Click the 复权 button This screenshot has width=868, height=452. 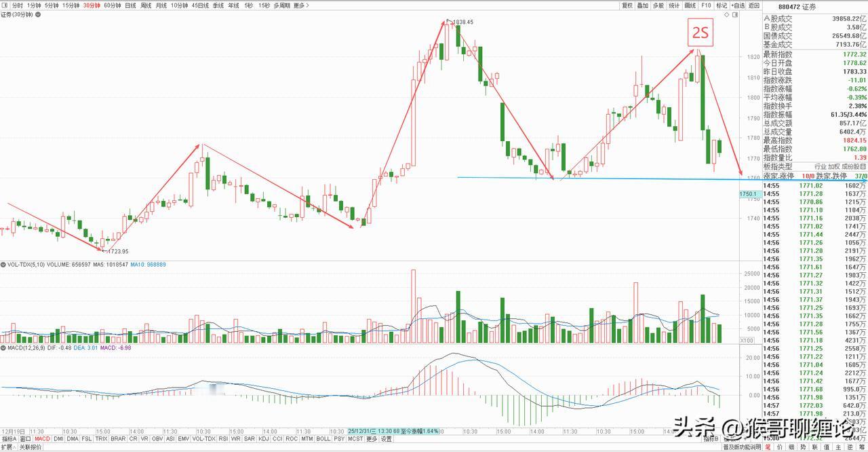point(627,5)
